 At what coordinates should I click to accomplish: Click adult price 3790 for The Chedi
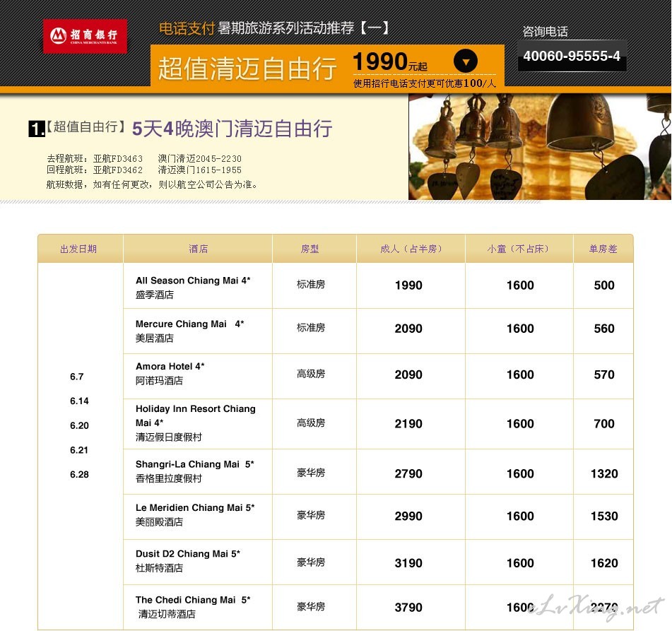tap(408, 608)
